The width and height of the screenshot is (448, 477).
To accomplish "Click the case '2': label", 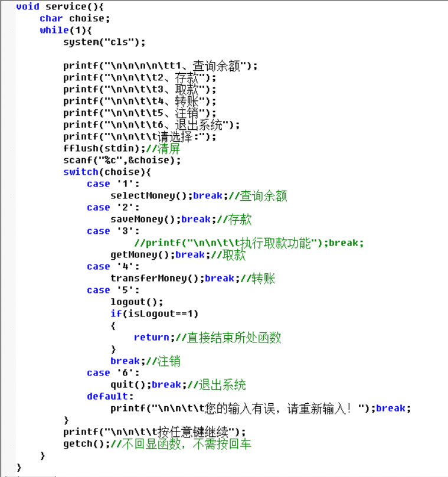I will (113, 207).
